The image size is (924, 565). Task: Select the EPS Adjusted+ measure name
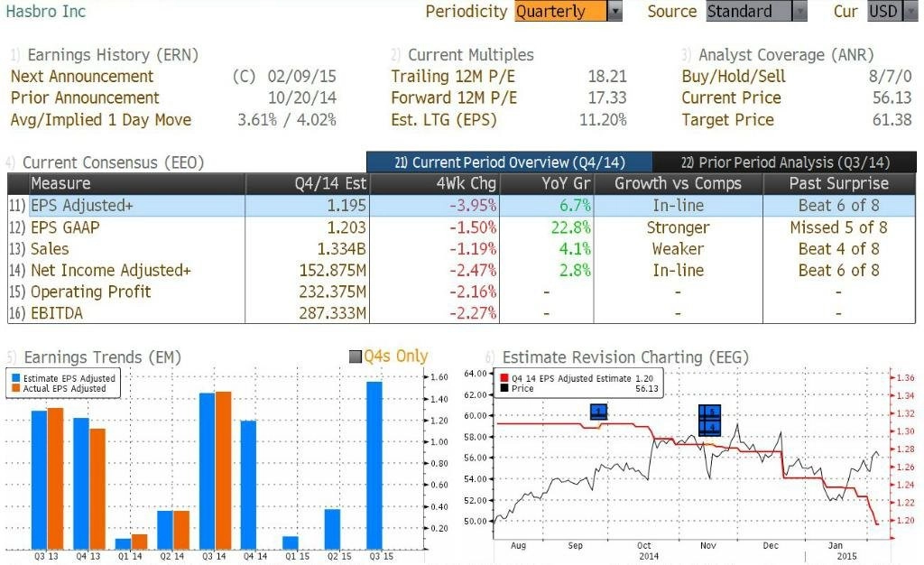click(82, 205)
